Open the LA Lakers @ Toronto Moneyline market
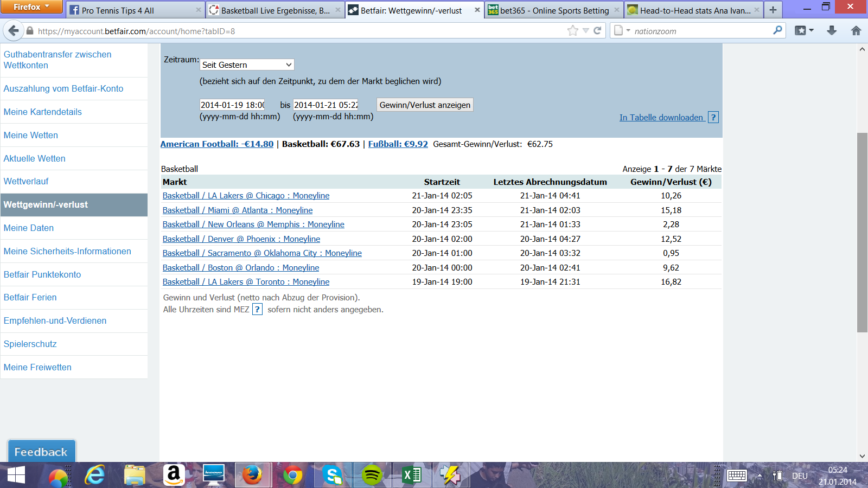Screen dimensions: 868x488 tap(246, 282)
